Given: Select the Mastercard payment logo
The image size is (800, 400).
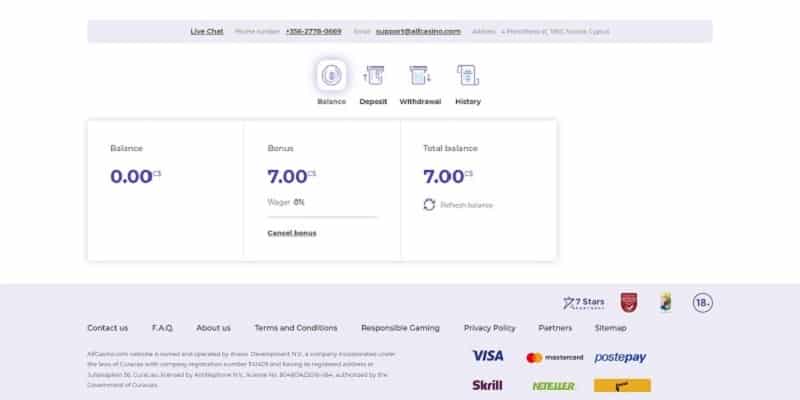Looking at the screenshot, I should pos(554,357).
